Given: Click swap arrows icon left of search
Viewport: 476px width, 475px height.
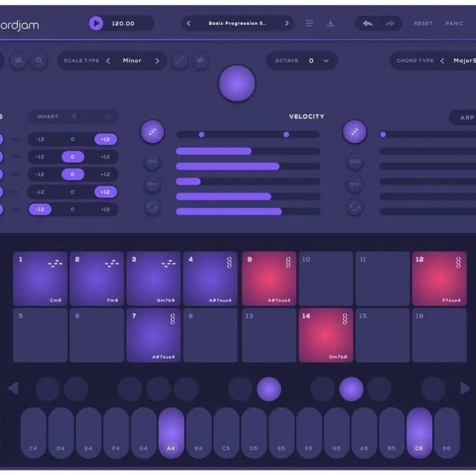Looking at the screenshot, I should pyautogui.click(x=18, y=60).
